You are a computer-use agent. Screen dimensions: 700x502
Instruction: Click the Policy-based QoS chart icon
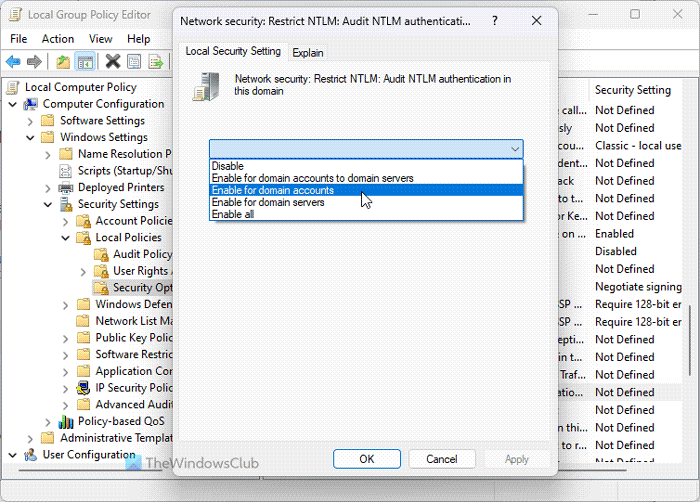[66, 422]
